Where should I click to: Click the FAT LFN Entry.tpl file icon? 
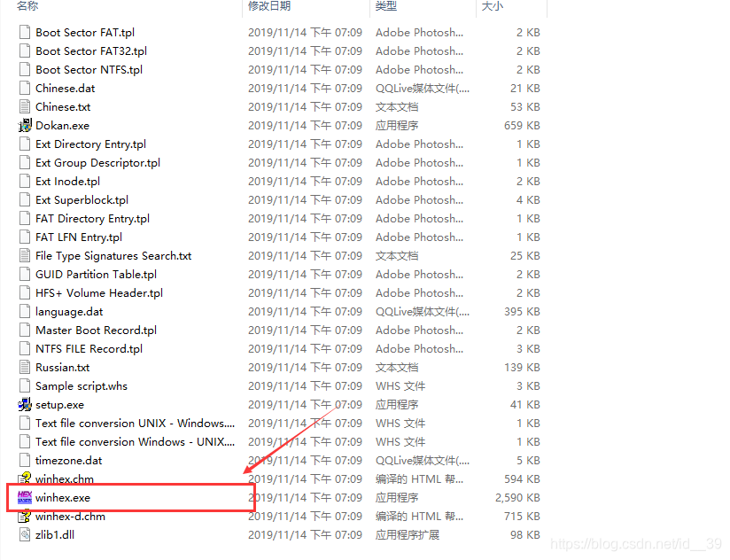[x=25, y=237]
